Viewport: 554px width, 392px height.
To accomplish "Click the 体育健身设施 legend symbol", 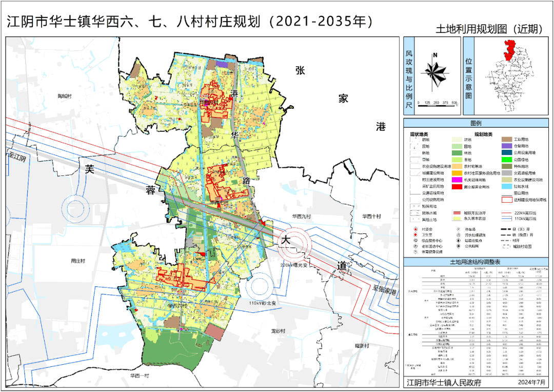I will click(x=415, y=252).
